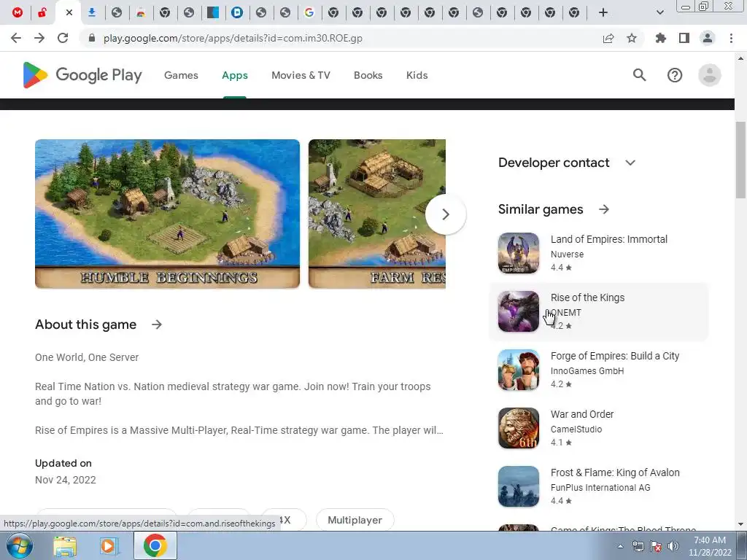
Task: Click the Land of Empires: Immortal title
Action: pos(609,239)
